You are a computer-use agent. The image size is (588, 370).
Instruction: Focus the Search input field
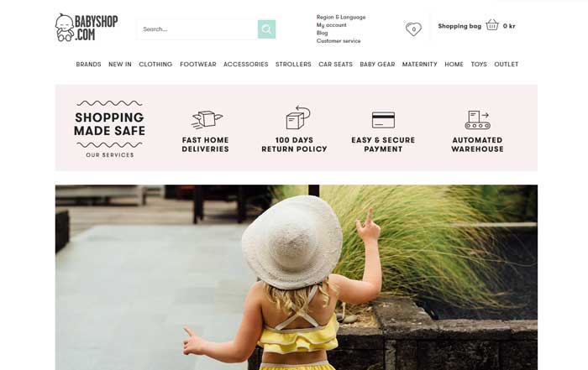(197, 29)
